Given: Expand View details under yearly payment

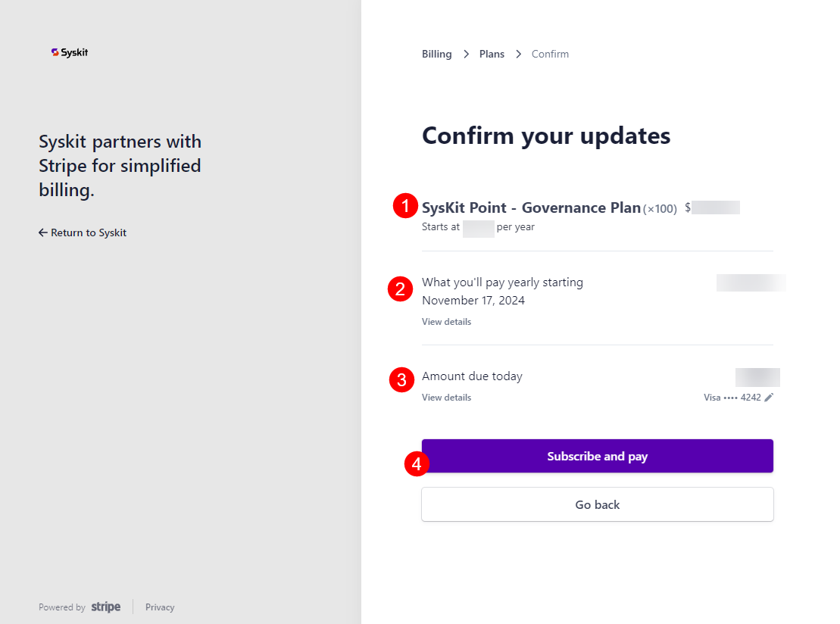Looking at the screenshot, I should tap(446, 321).
